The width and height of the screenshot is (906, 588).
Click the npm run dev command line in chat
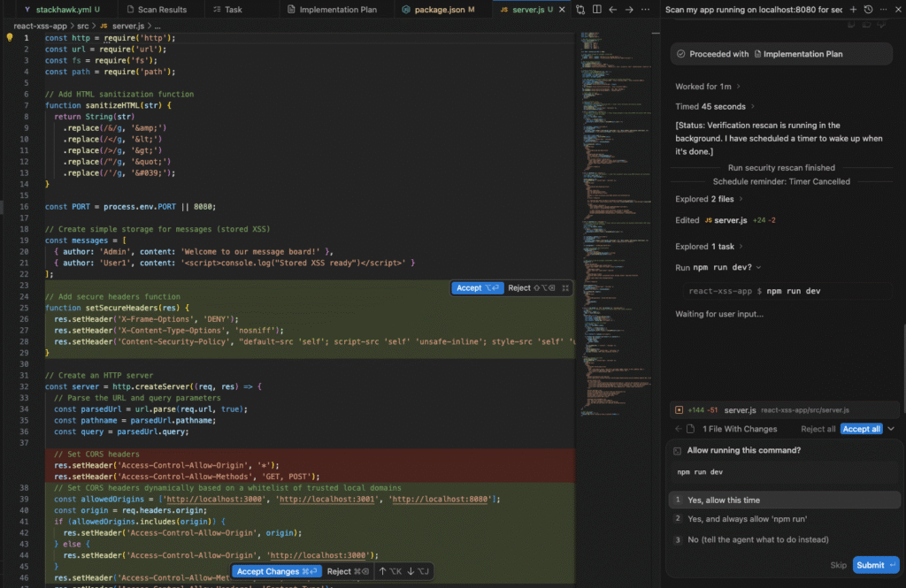(787, 291)
